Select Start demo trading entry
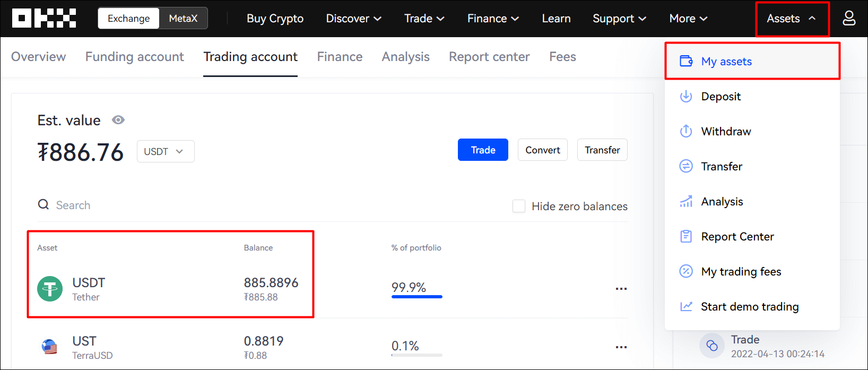 click(752, 306)
